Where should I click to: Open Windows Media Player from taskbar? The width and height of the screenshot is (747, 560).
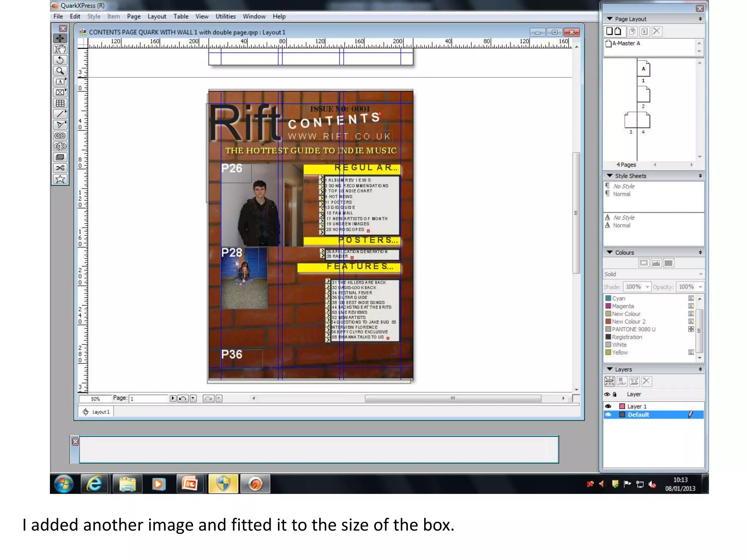point(158,484)
